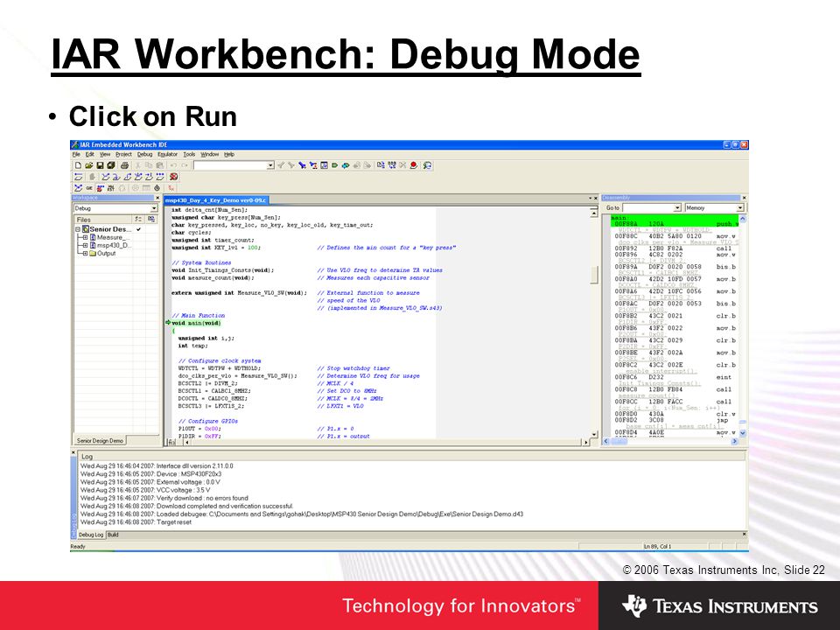Click the Break hand icon
840x630 pixels.
point(92,177)
